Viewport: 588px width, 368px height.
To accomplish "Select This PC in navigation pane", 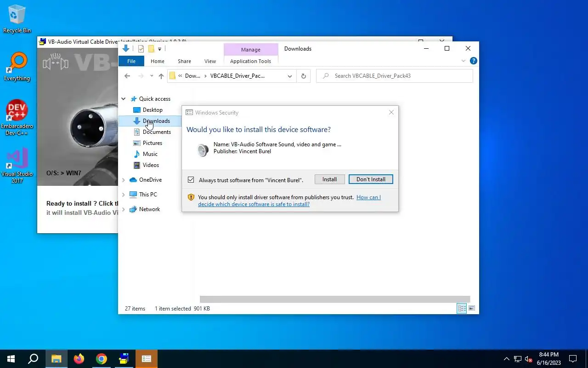I will coord(148,195).
